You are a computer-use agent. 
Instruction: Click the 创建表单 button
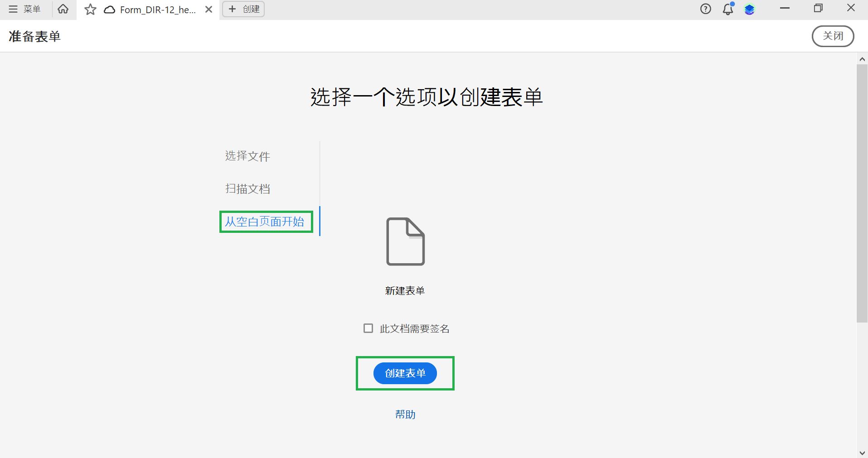405,373
